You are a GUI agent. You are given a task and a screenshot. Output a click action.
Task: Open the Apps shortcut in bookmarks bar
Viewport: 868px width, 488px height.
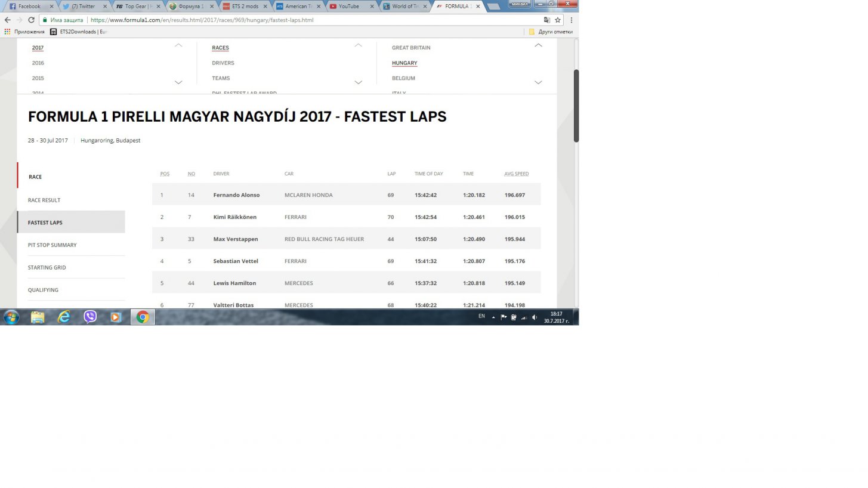tap(25, 32)
